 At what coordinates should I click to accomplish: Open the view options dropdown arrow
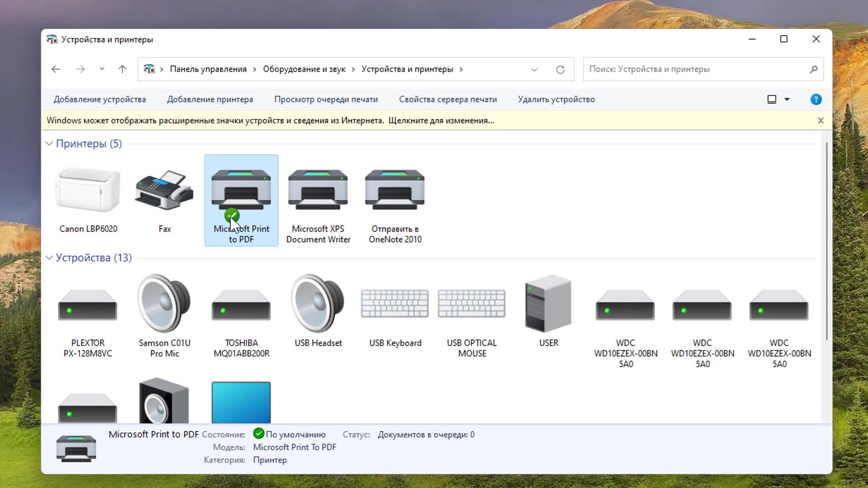pyautogui.click(x=787, y=99)
